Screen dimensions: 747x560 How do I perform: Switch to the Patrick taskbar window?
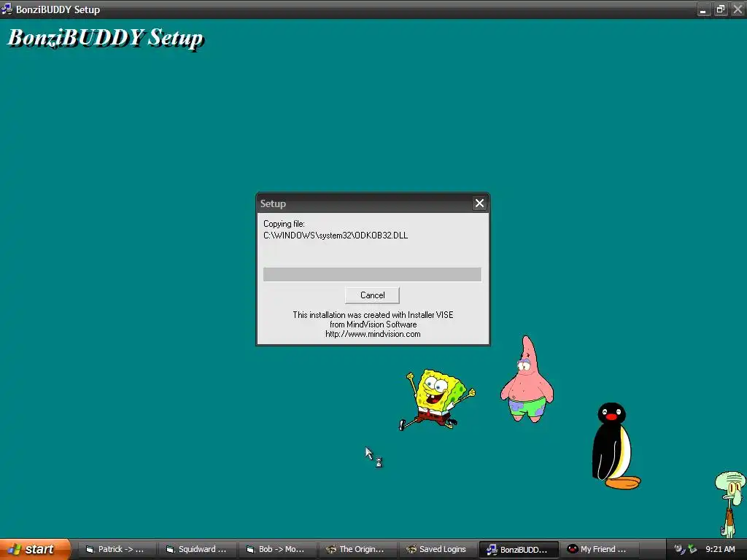116,549
